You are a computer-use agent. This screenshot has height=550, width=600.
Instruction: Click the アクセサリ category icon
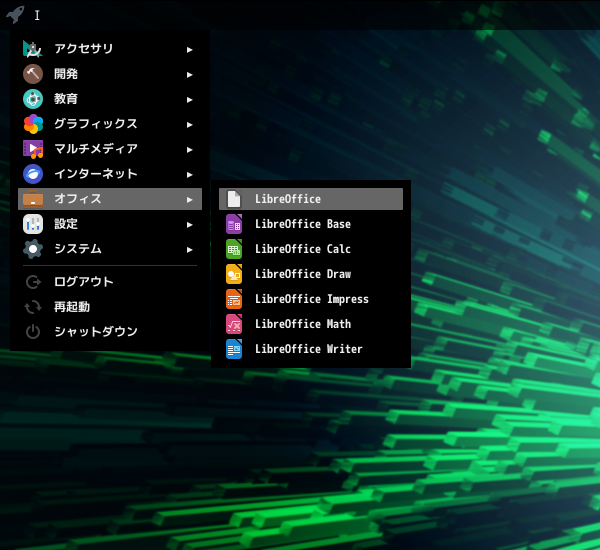click(x=33, y=49)
